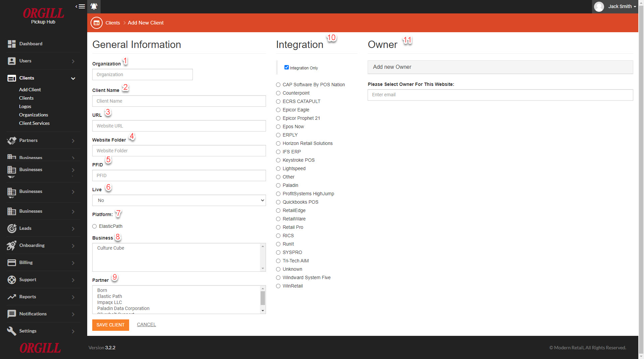Screen dimensions: 644x359
Task: Select Culture Cube in the Business list
Action: (x=111, y=248)
